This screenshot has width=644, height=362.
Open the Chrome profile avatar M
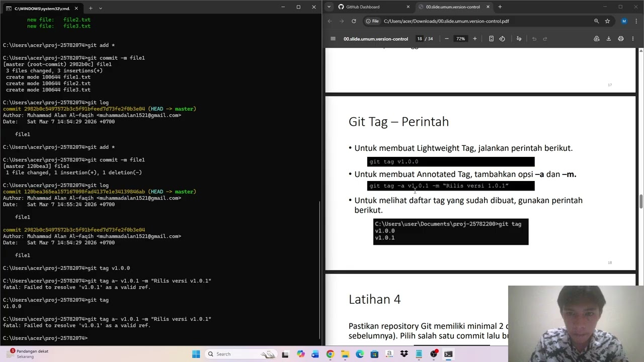(624, 21)
